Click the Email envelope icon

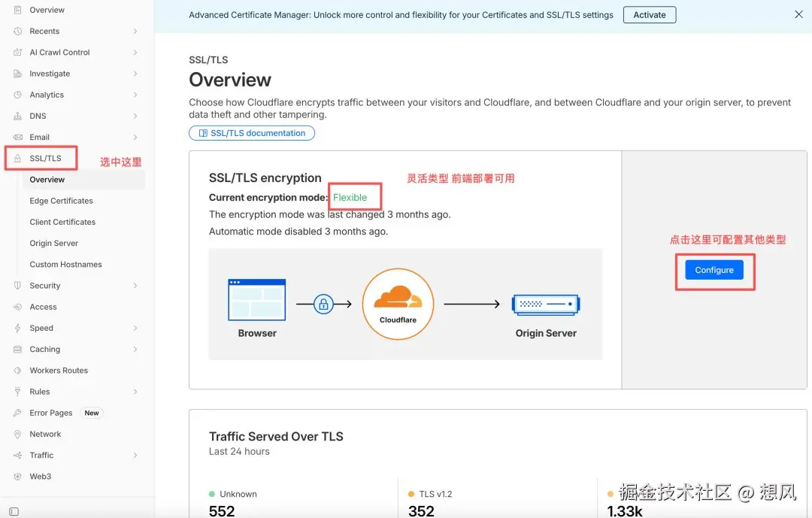(17, 138)
